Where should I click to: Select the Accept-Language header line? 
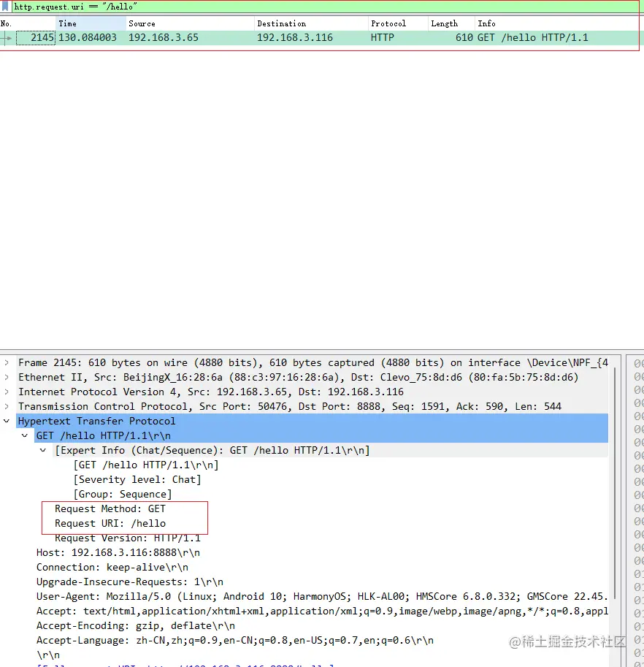235,640
